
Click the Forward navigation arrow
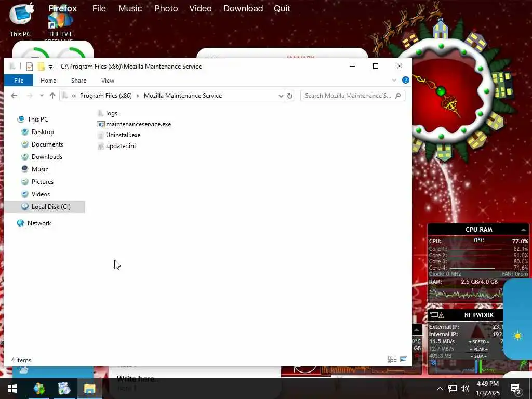tap(30, 96)
